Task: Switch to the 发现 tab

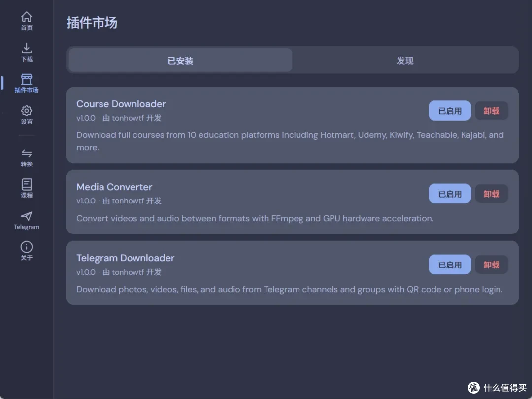Action: click(x=405, y=61)
